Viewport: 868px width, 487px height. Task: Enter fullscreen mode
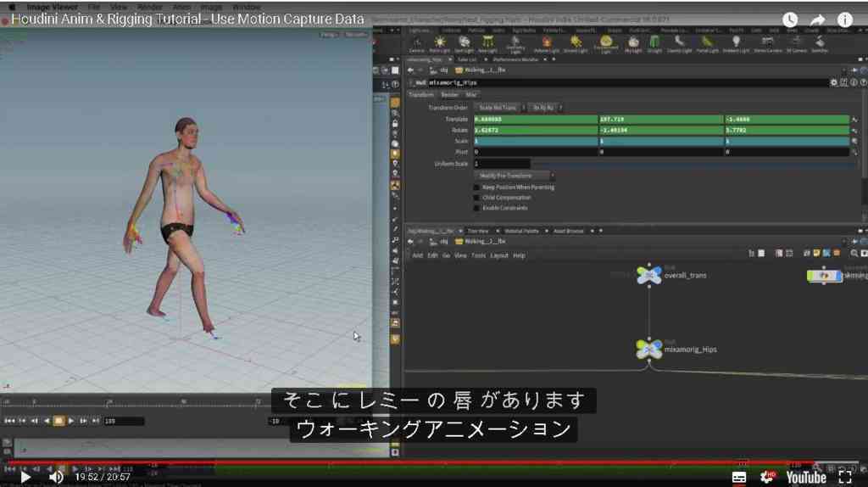[845, 477]
